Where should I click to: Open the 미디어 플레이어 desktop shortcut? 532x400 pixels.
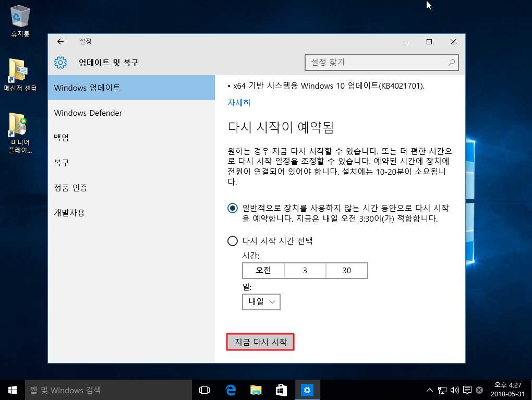[20, 132]
